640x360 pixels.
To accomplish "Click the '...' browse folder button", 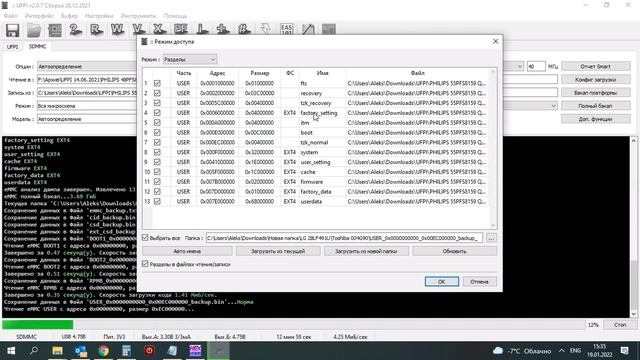I will 491,238.
